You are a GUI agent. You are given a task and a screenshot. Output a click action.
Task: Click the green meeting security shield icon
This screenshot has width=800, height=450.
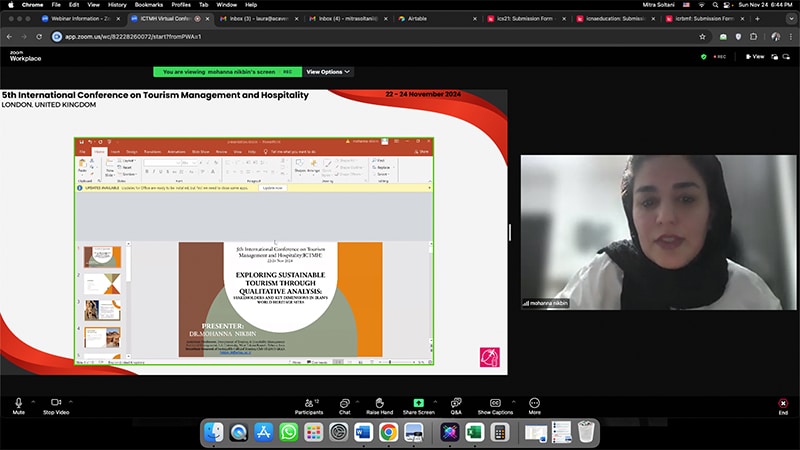pyautogui.click(x=704, y=57)
